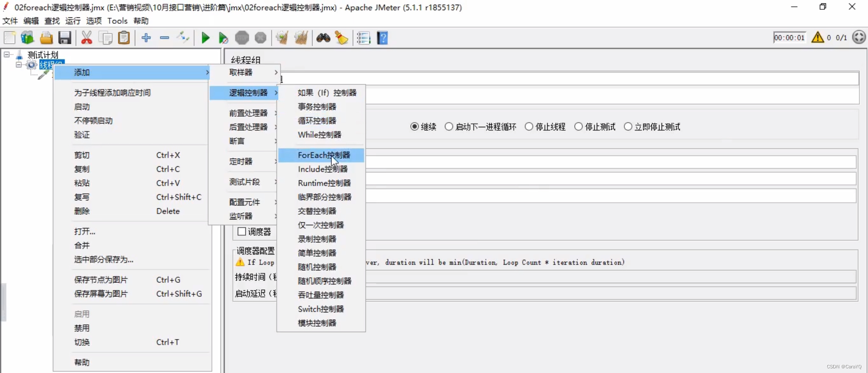Click the Search binoculars icon
Image resolution: width=868 pixels, height=373 pixels.
(323, 38)
